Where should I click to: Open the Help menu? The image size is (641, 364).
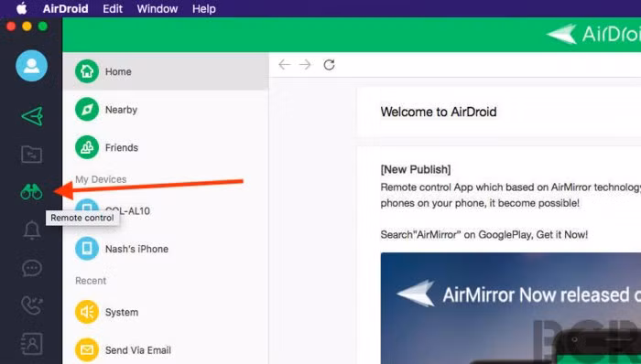pyautogui.click(x=204, y=8)
